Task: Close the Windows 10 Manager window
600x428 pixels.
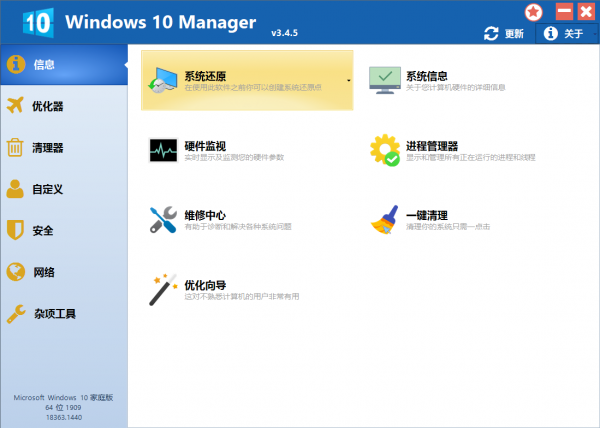Action: (586, 11)
